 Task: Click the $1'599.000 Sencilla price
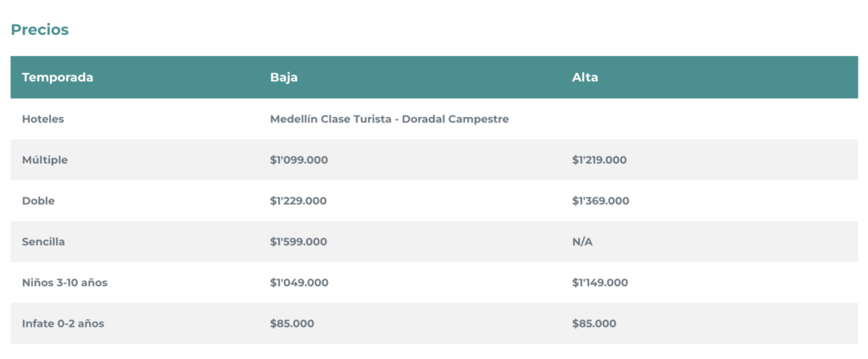click(x=298, y=242)
